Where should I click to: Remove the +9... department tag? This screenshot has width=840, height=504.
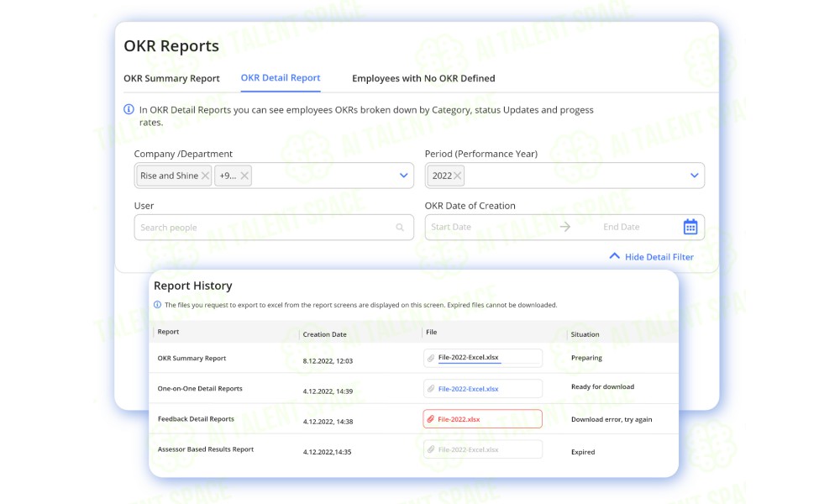pos(244,176)
